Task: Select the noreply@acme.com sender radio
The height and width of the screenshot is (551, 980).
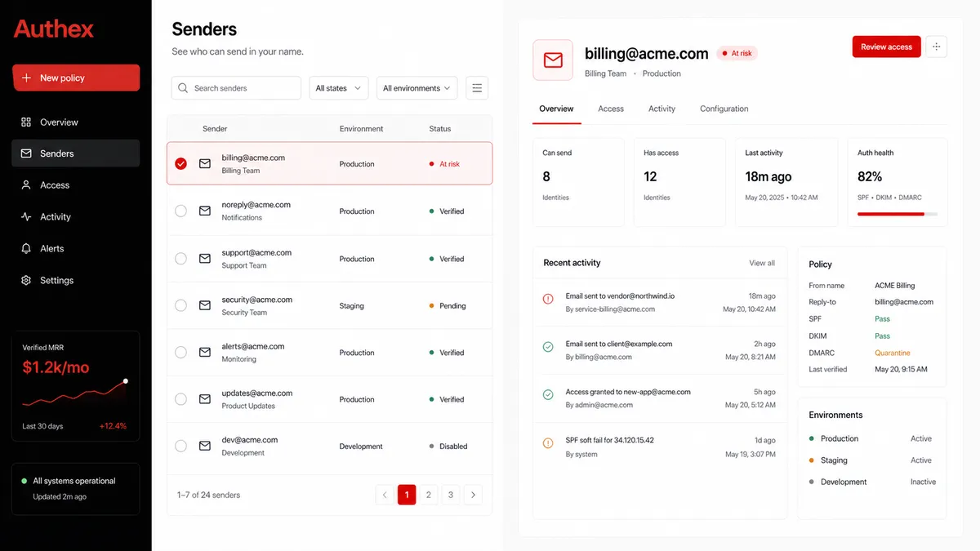Action: [181, 211]
